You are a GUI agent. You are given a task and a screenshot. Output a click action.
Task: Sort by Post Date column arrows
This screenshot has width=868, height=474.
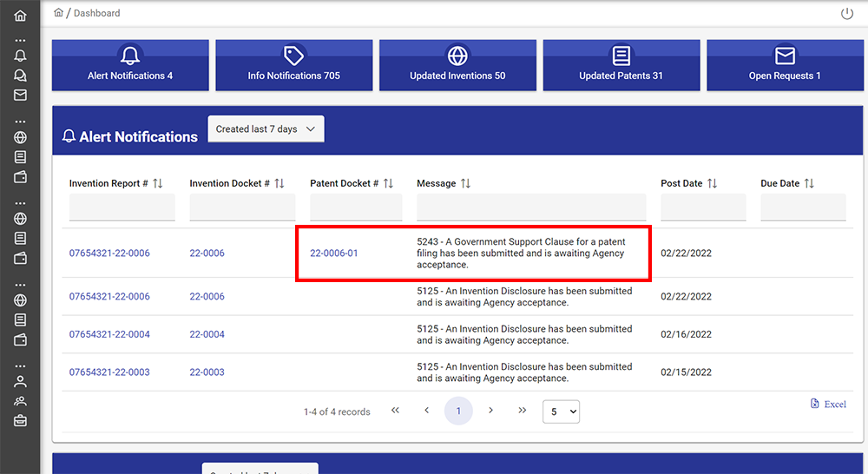point(712,184)
